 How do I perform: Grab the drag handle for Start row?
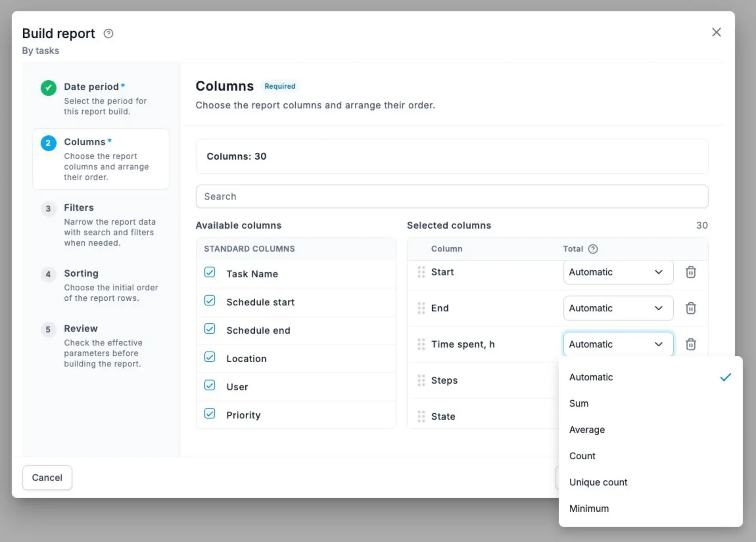click(x=421, y=272)
